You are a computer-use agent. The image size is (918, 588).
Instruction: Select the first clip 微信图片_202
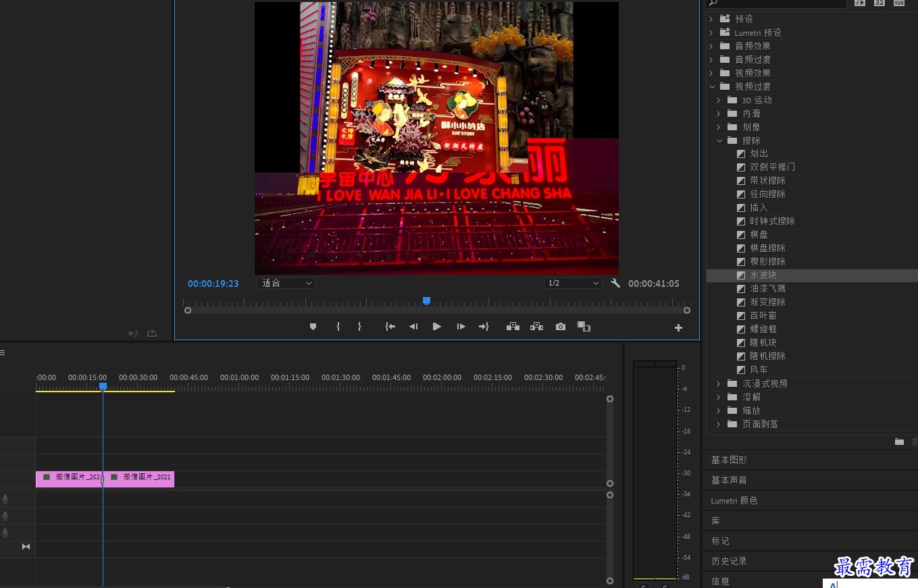(69, 479)
